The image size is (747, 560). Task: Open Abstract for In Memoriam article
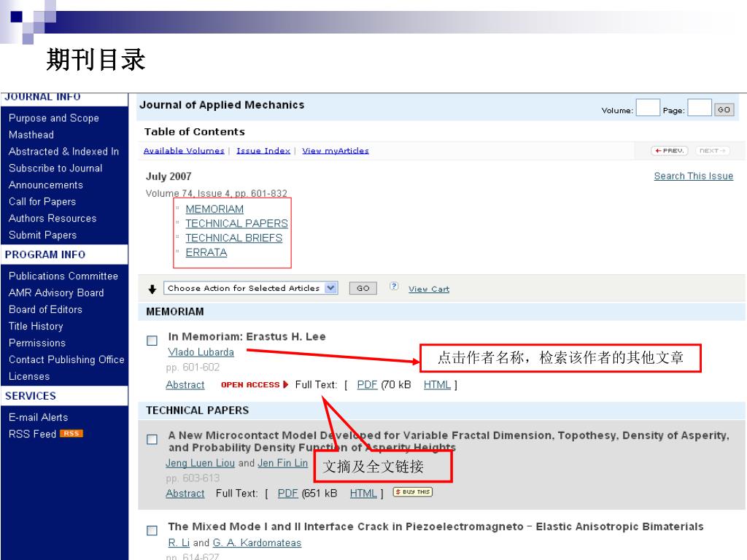click(185, 385)
